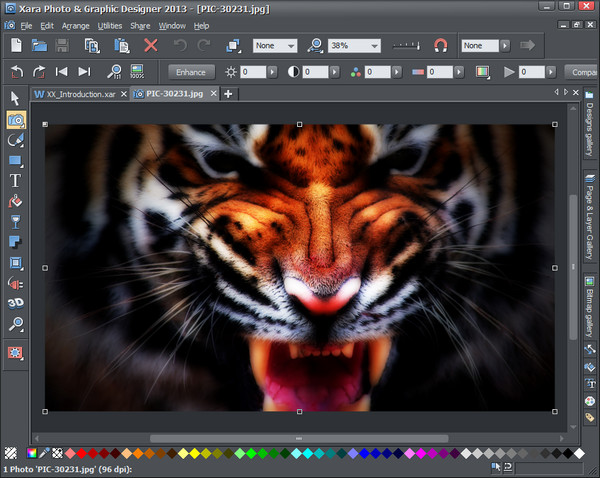Pick the yellow color swatch

tap(194, 454)
